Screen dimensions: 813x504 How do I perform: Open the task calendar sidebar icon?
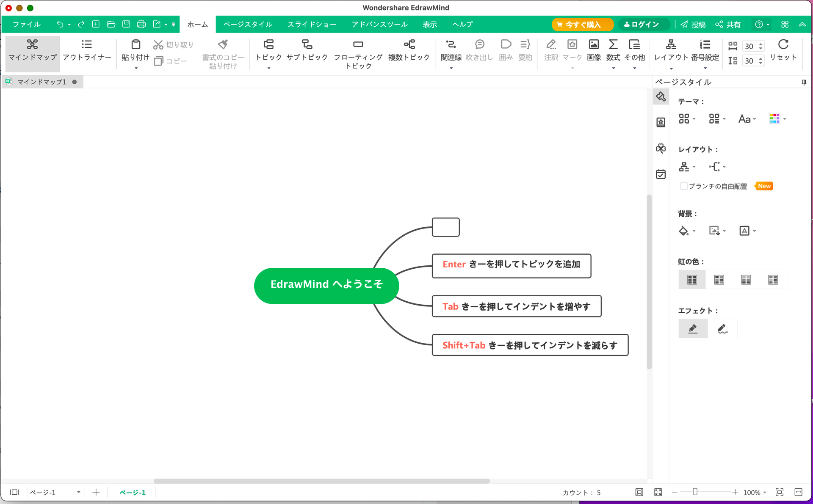click(661, 174)
